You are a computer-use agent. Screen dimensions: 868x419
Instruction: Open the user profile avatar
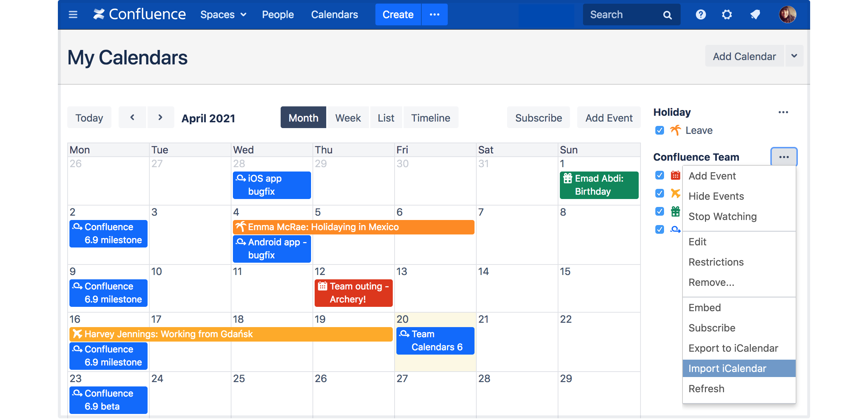pos(787,14)
